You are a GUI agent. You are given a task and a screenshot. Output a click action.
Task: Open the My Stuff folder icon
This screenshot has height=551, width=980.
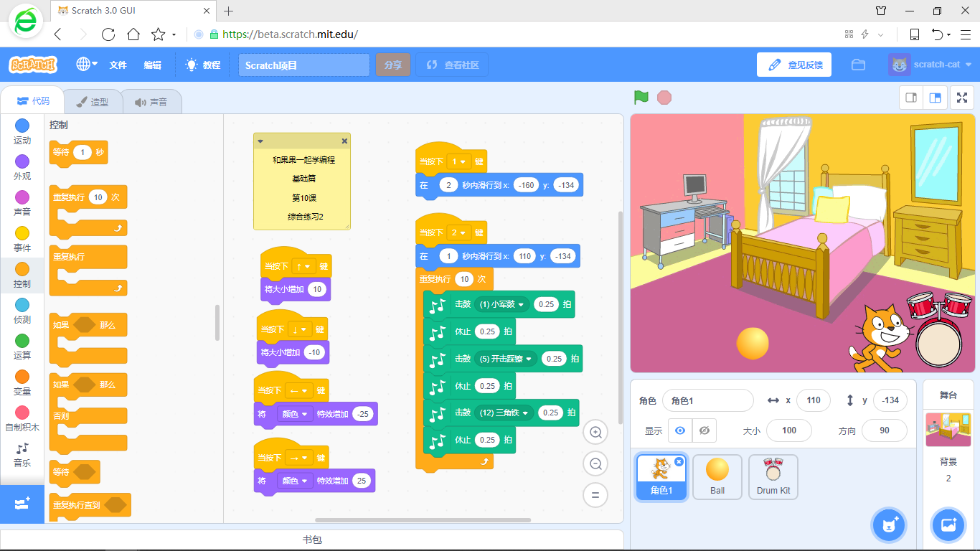[x=858, y=65]
